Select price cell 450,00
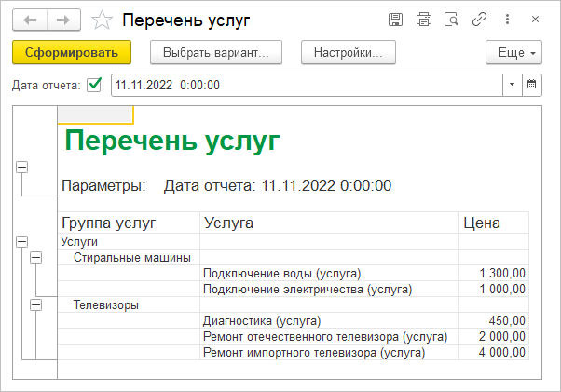The height and width of the screenshot is (392, 561). coord(494,321)
